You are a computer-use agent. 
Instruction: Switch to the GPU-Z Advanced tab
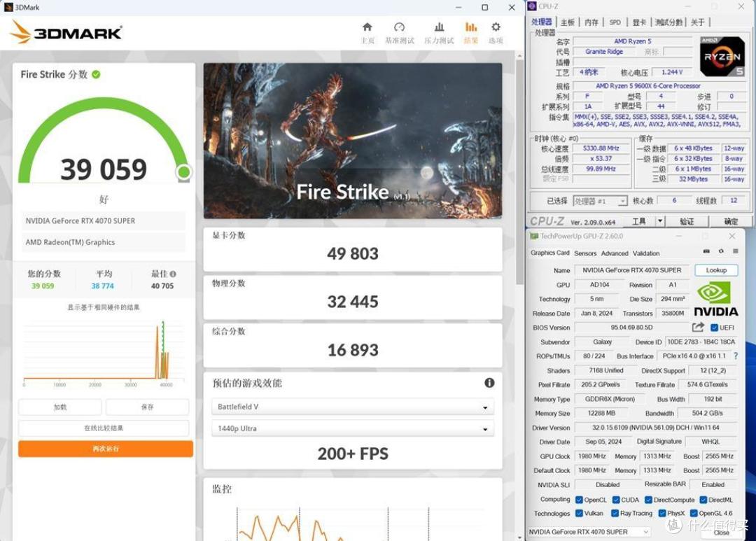pos(615,253)
